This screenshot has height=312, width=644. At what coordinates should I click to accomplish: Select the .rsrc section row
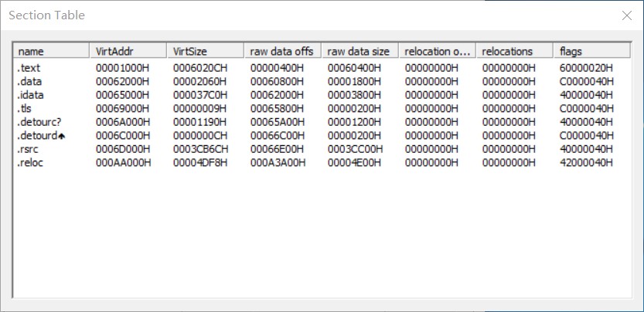click(x=322, y=149)
